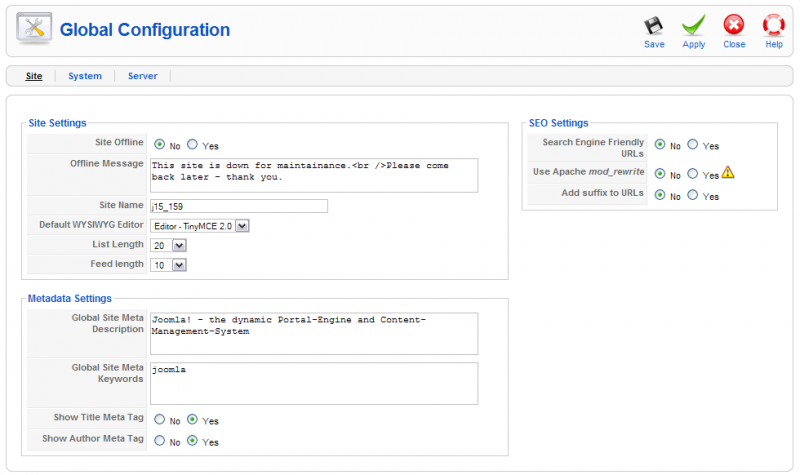Click the Default WYSIWYG Editor label
This screenshot has height=475, width=800.
coord(91,224)
